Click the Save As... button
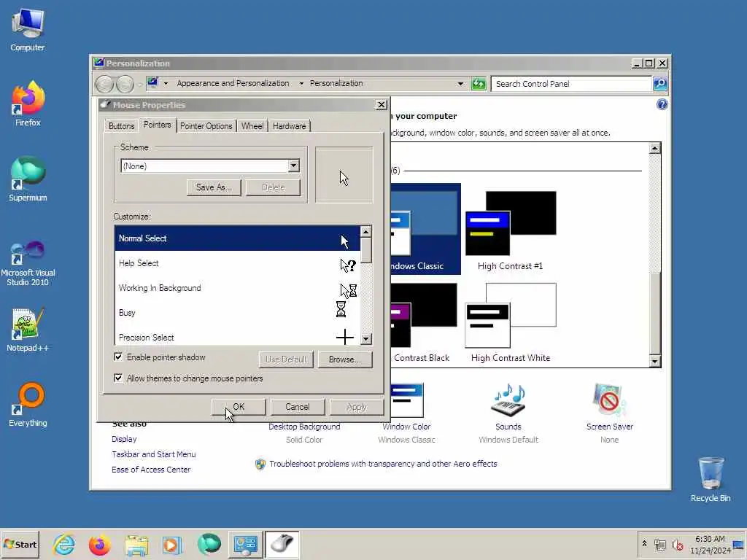Image resolution: width=747 pixels, height=560 pixels. coord(214,187)
